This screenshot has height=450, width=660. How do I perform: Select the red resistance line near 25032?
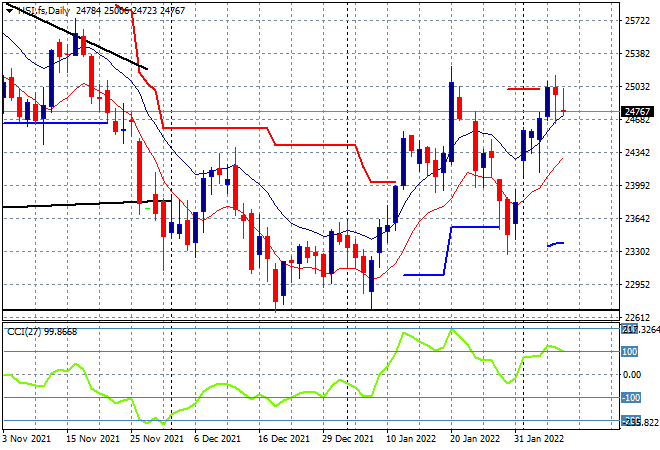pyautogui.click(x=523, y=89)
